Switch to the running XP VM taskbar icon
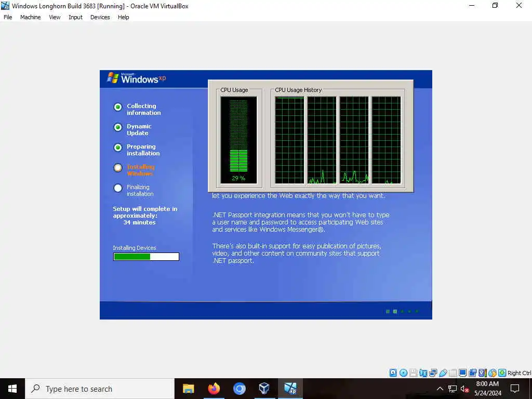Viewport: 532px width, 399px height. point(290,389)
